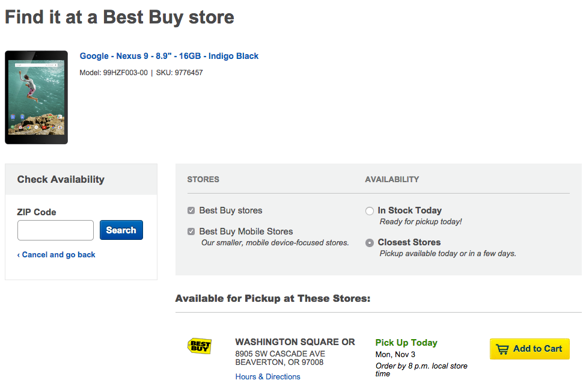The image size is (586, 392).
Task: Select the Closest Stores radio button
Action: pyautogui.click(x=370, y=243)
